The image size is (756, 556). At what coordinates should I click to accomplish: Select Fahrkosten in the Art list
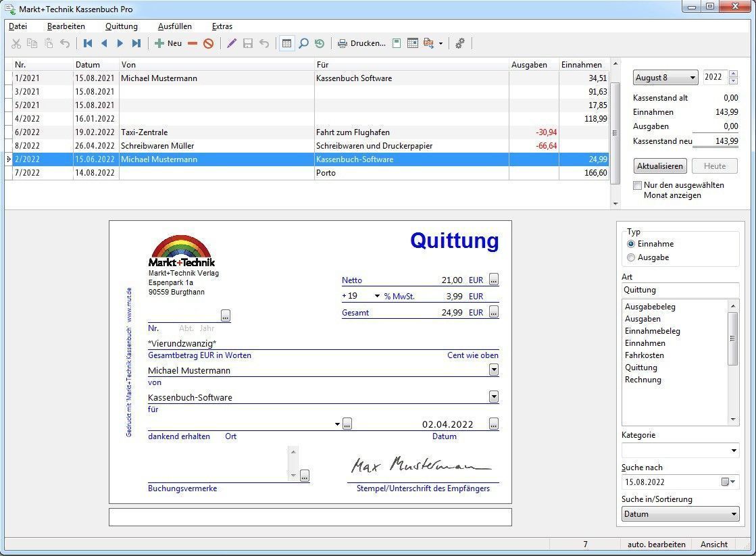point(644,355)
